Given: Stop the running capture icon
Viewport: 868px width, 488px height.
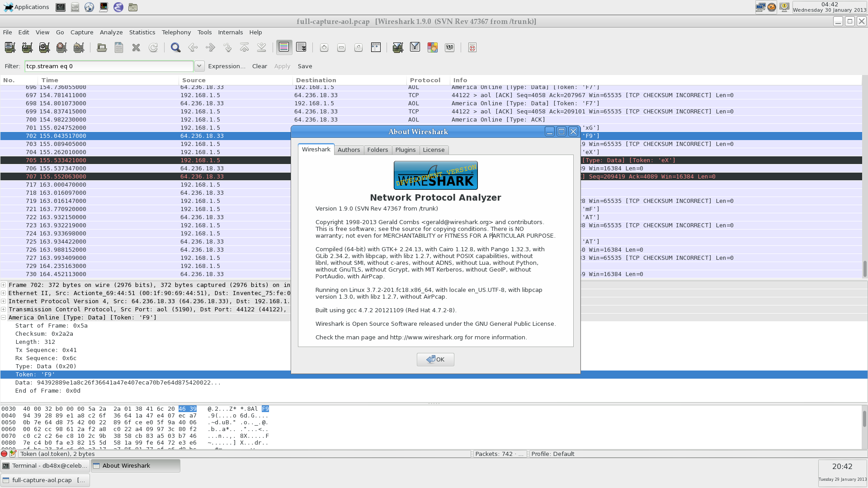Looking at the screenshot, I should tap(61, 47).
